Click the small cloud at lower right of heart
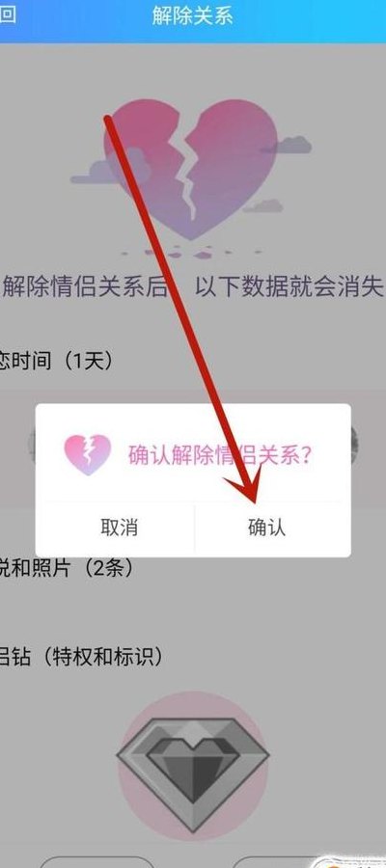The height and width of the screenshot is (868, 386). pos(263,206)
